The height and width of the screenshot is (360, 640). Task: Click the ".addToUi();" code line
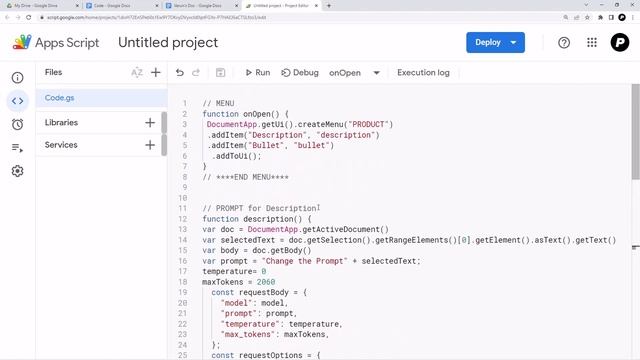[x=236, y=156]
